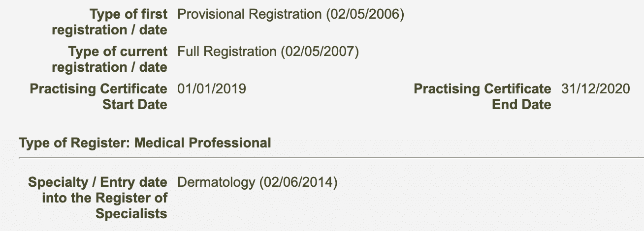Click the words 'Full Registration'
Image resolution: width=644 pixels, height=231 pixels.
pyautogui.click(x=227, y=52)
